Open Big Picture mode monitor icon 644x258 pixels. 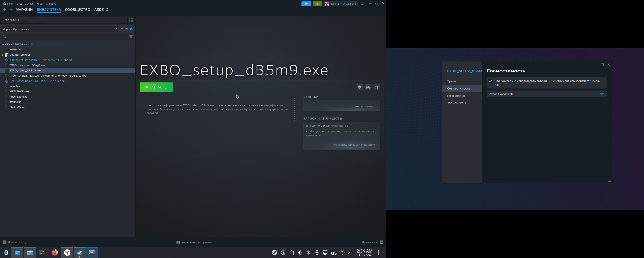coord(362,4)
